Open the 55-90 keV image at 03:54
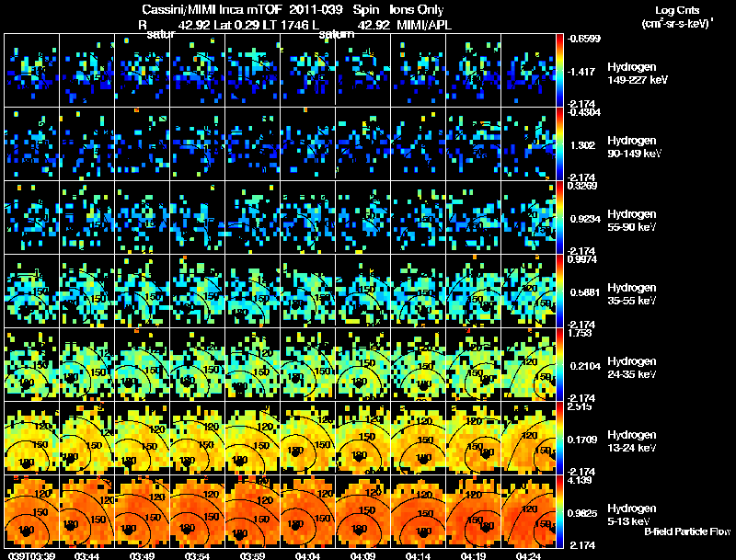The width and height of the screenshot is (736, 560). [x=197, y=217]
